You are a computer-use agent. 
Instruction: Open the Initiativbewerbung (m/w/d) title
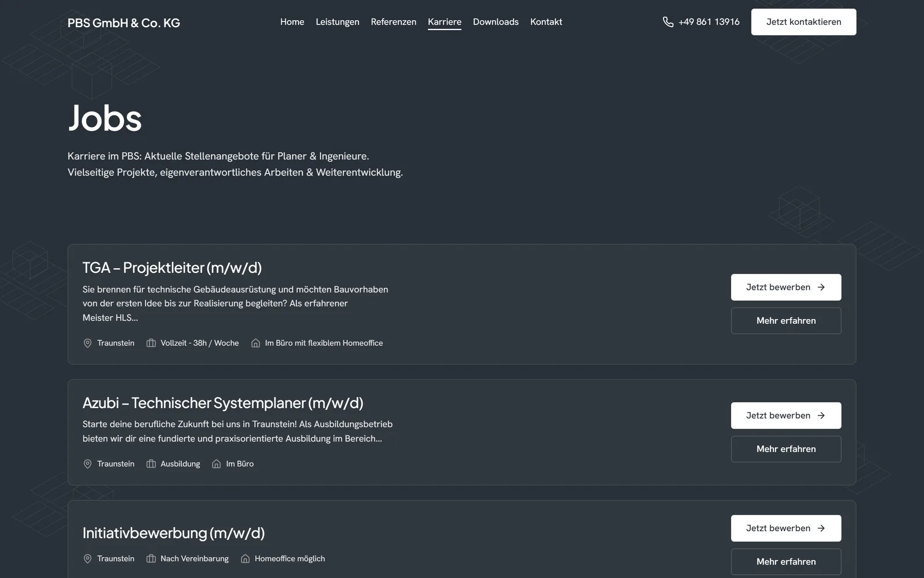point(173,533)
